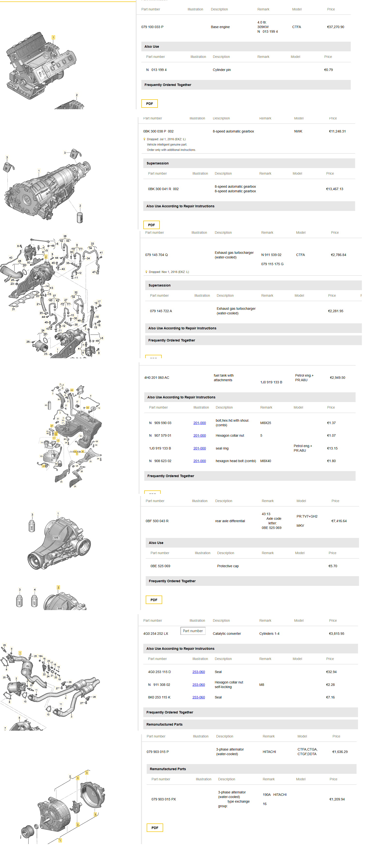Select callout 2 on the turbocharger diagram

click(x=46, y=257)
